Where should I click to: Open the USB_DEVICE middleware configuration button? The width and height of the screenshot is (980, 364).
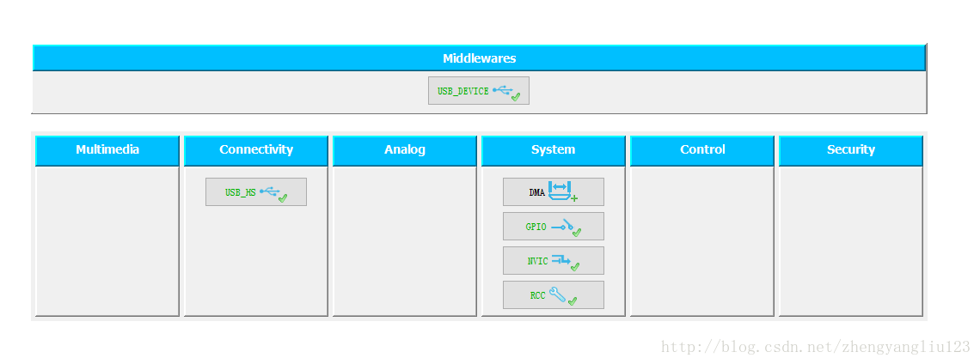(x=479, y=90)
